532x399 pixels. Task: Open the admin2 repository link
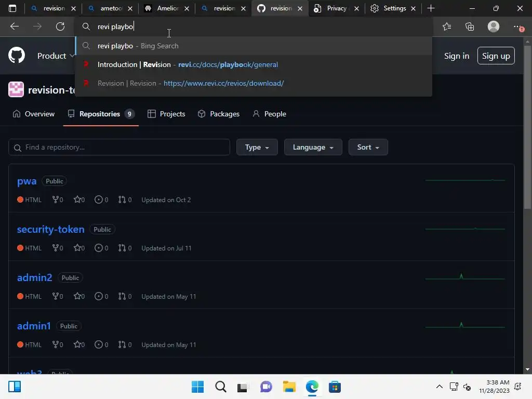[x=35, y=277]
